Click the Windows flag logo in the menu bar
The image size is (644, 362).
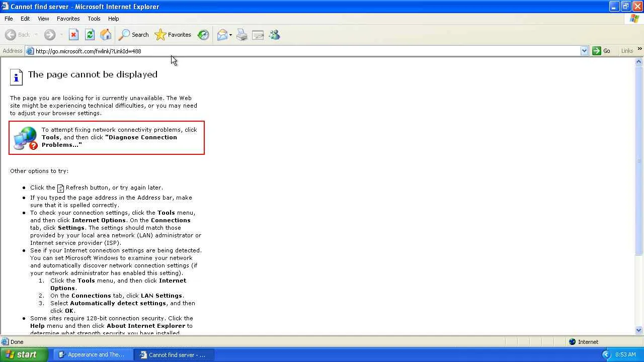tap(634, 19)
